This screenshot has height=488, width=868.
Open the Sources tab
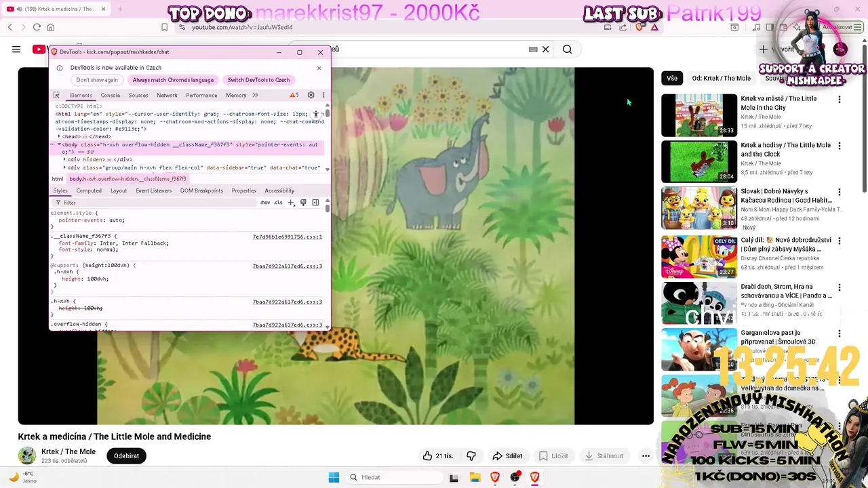[138, 95]
